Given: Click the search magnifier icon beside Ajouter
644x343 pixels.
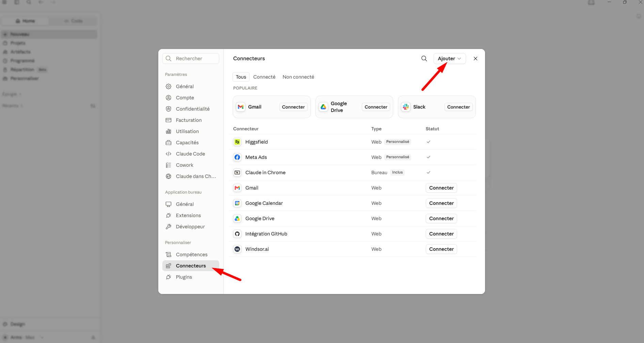Looking at the screenshot, I should pyautogui.click(x=424, y=59).
